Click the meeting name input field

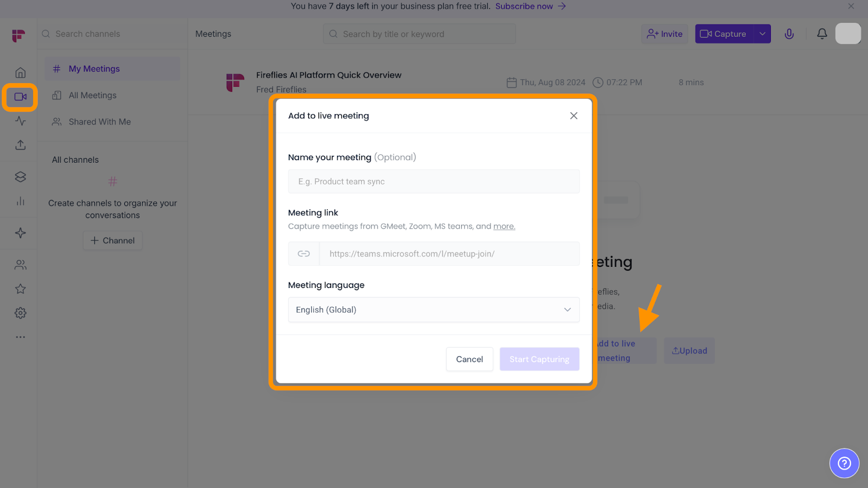(433, 182)
